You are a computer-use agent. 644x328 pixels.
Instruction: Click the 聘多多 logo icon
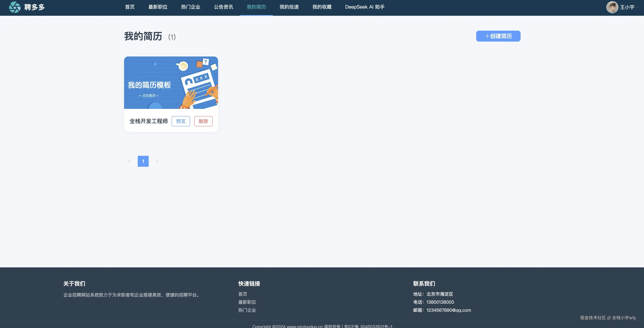15,7
